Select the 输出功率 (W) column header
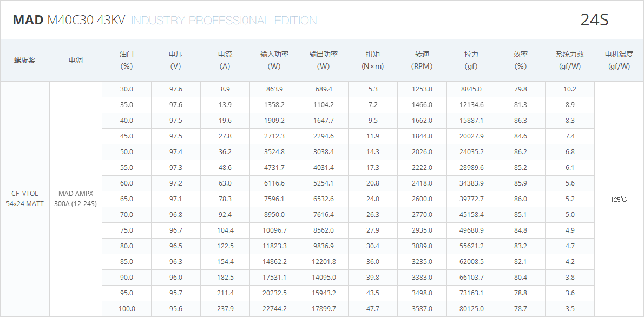The image size is (644, 317). point(324,60)
